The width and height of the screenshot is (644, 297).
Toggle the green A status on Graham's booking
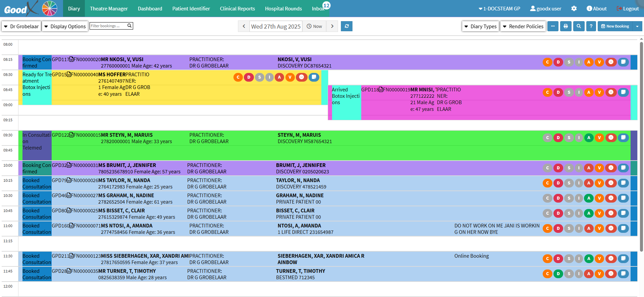pyautogui.click(x=589, y=198)
